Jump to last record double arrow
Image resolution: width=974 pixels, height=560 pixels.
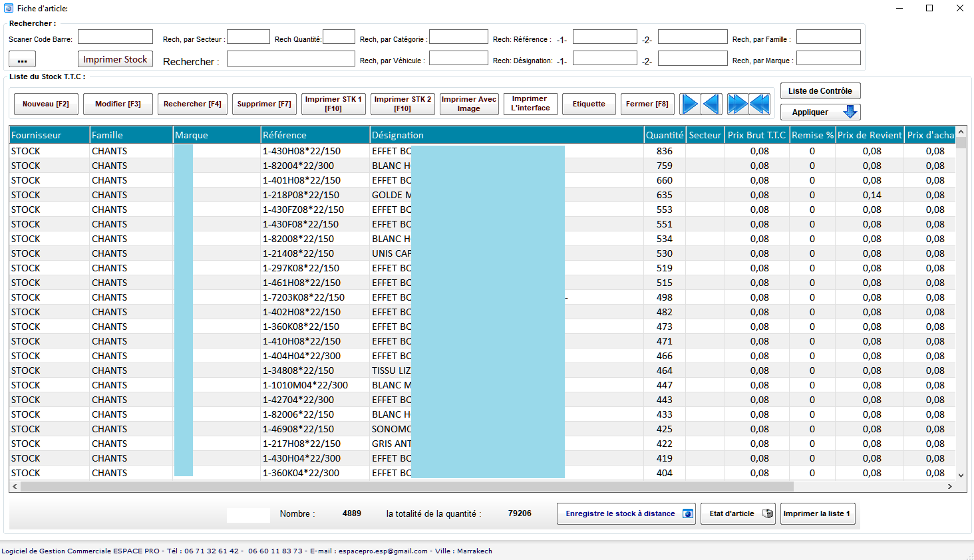coord(737,104)
